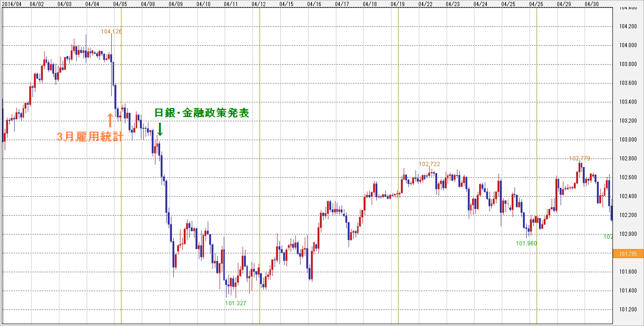Click the 102.000 price axis value
This screenshot has height=326, width=644.
[628, 234]
